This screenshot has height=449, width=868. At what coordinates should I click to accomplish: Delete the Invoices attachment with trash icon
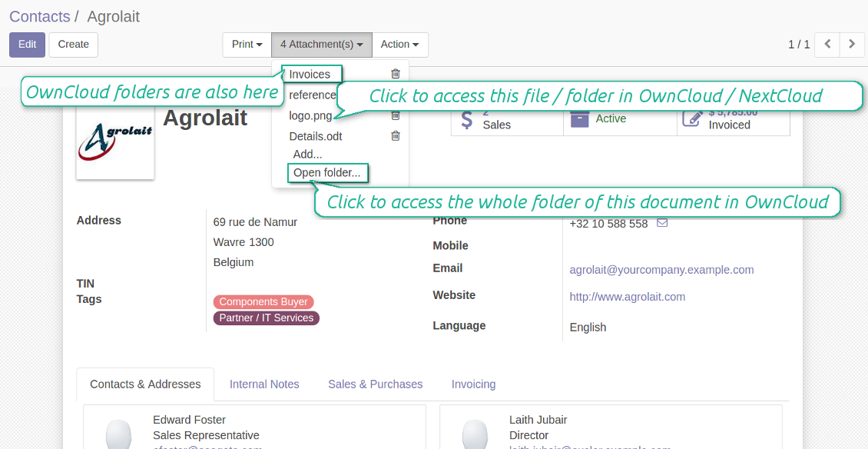point(396,74)
